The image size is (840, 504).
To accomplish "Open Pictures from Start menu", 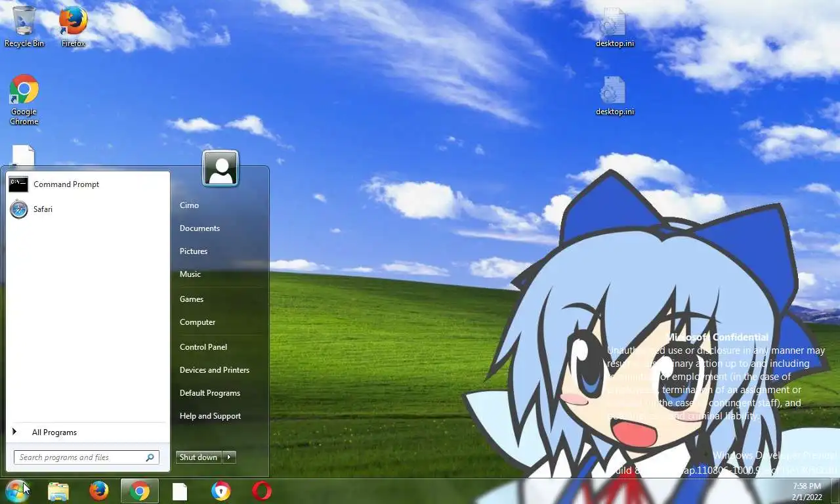I will (219, 251).
